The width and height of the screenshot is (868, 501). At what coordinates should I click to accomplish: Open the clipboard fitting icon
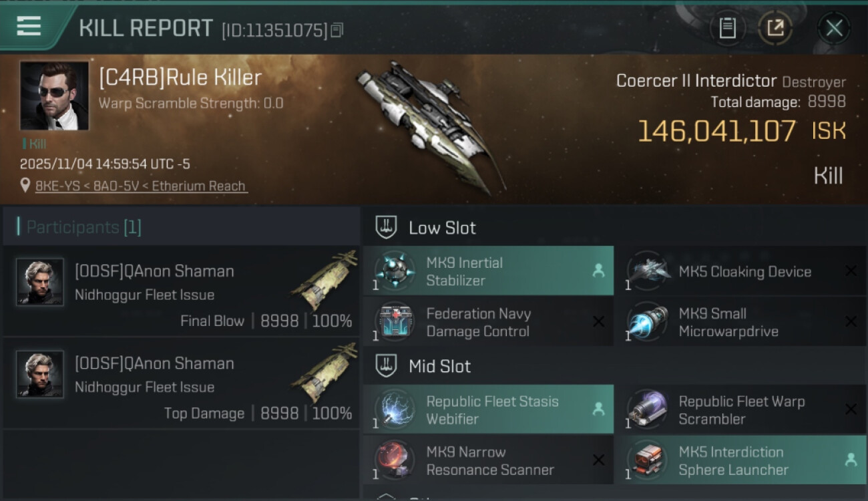point(727,28)
